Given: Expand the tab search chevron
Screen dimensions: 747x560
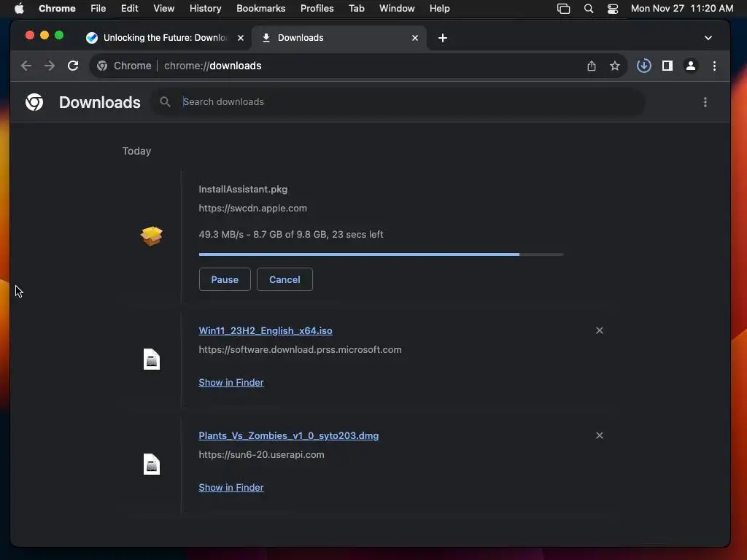Looking at the screenshot, I should click(x=708, y=38).
